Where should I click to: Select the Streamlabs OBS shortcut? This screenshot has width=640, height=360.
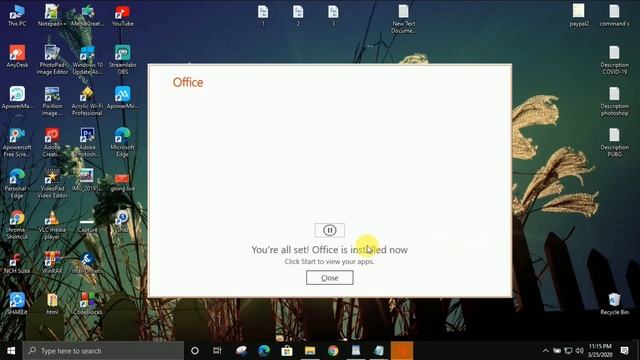point(122,60)
